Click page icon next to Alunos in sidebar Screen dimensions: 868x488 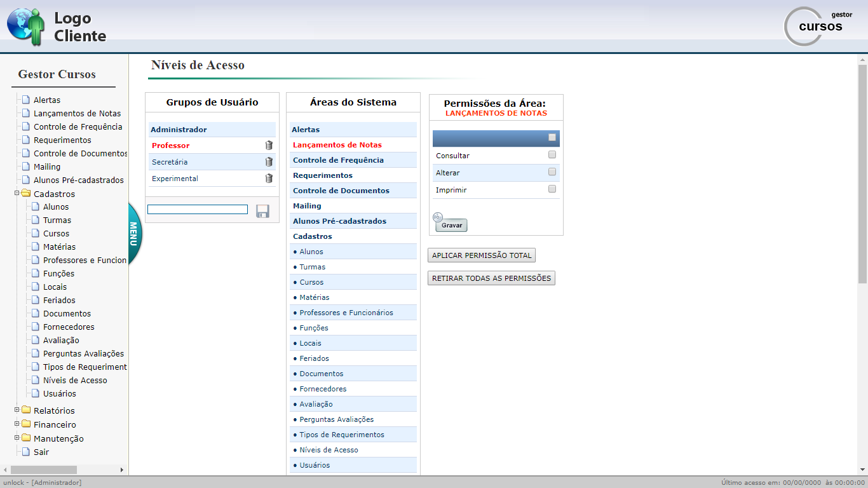pos(36,207)
